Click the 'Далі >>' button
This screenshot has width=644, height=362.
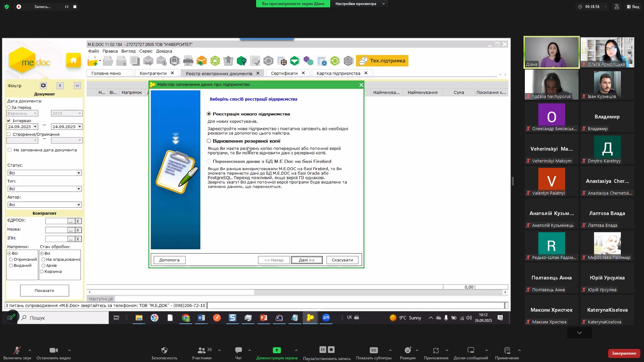(306, 260)
